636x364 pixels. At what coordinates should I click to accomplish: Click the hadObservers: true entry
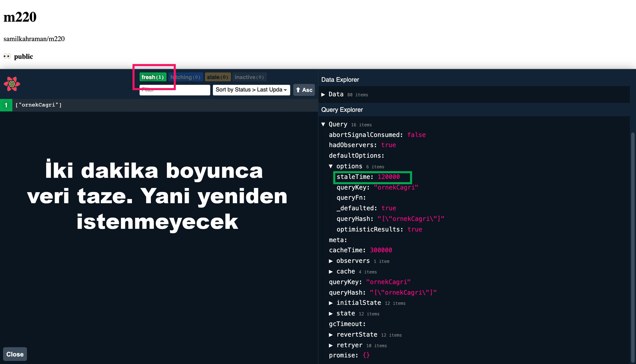point(362,145)
